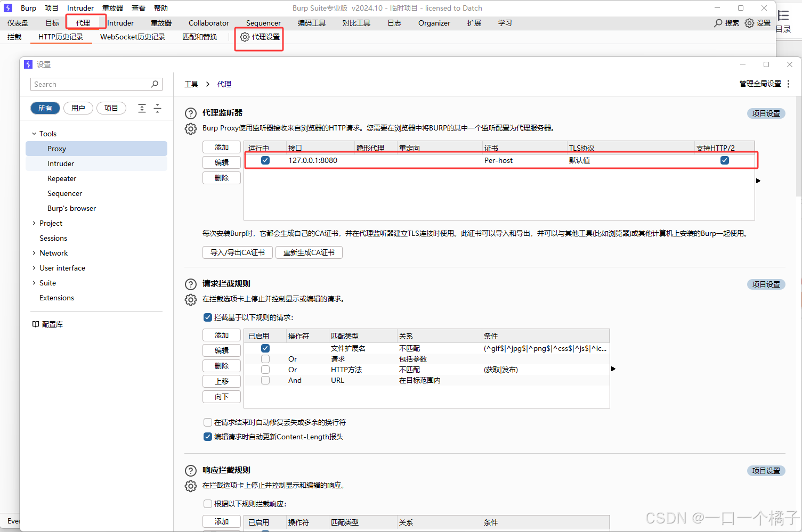Click 删除 button for proxy listeners

pyautogui.click(x=222, y=178)
